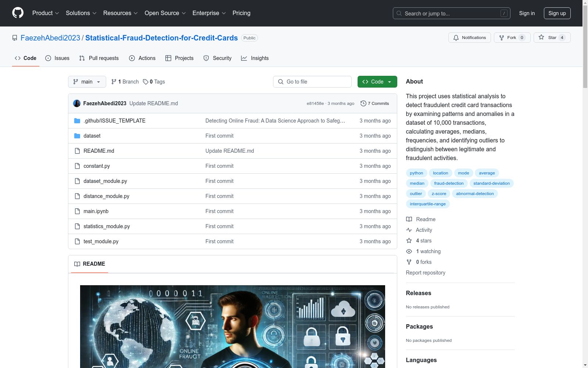
Task: Open the Resources dropdown
Action: pos(121,13)
